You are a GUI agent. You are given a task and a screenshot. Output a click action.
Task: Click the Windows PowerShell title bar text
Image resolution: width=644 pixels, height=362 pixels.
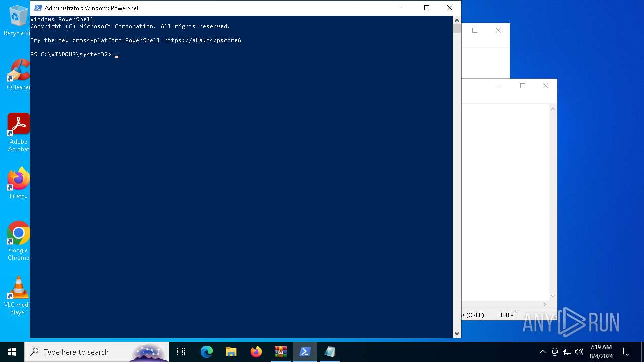pos(92,8)
